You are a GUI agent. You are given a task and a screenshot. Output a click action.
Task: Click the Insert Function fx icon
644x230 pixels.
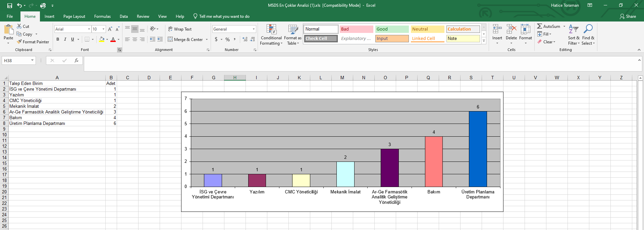[76, 60]
